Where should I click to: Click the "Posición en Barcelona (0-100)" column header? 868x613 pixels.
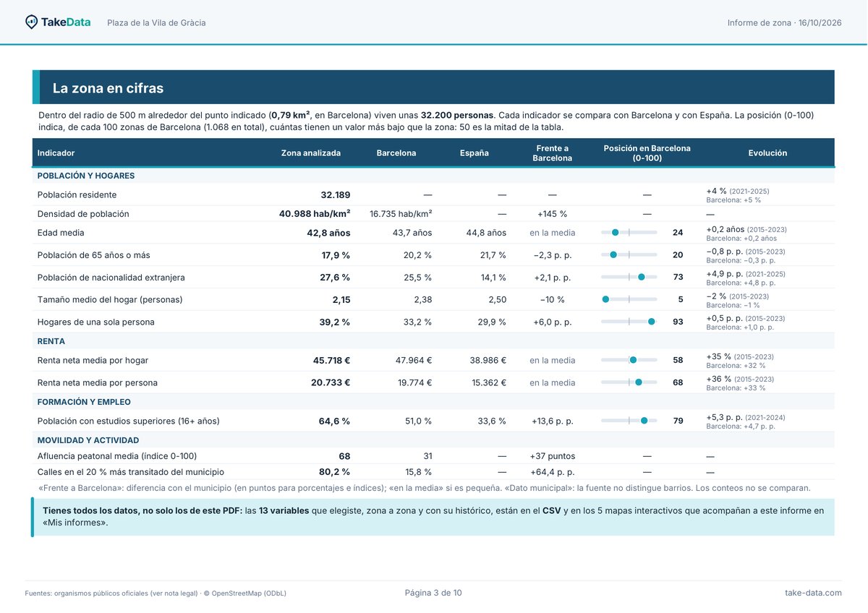click(647, 153)
